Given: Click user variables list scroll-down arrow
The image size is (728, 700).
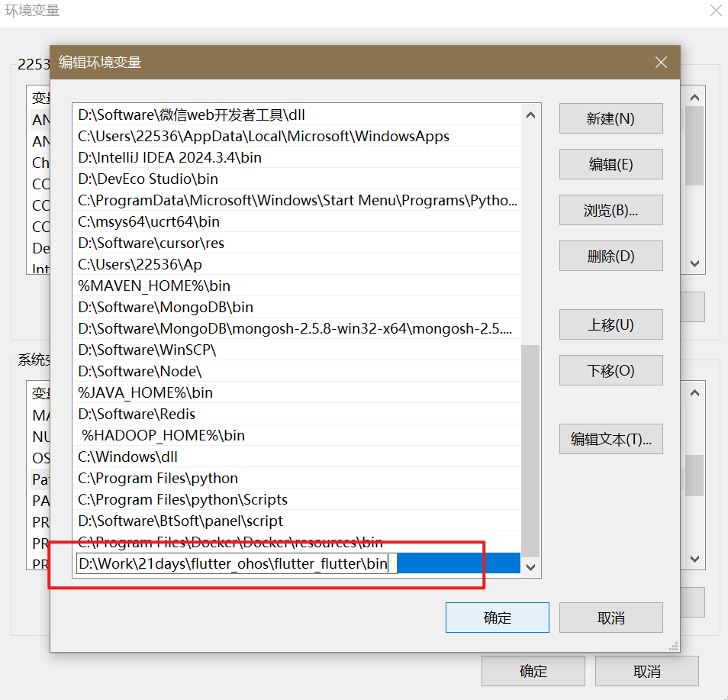Looking at the screenshot, I should pos(694,263).
